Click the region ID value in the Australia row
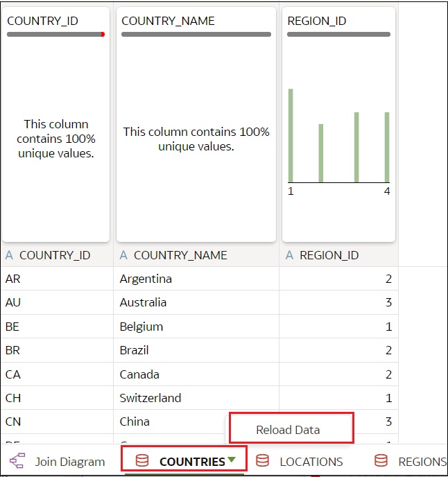 [388, 302]
